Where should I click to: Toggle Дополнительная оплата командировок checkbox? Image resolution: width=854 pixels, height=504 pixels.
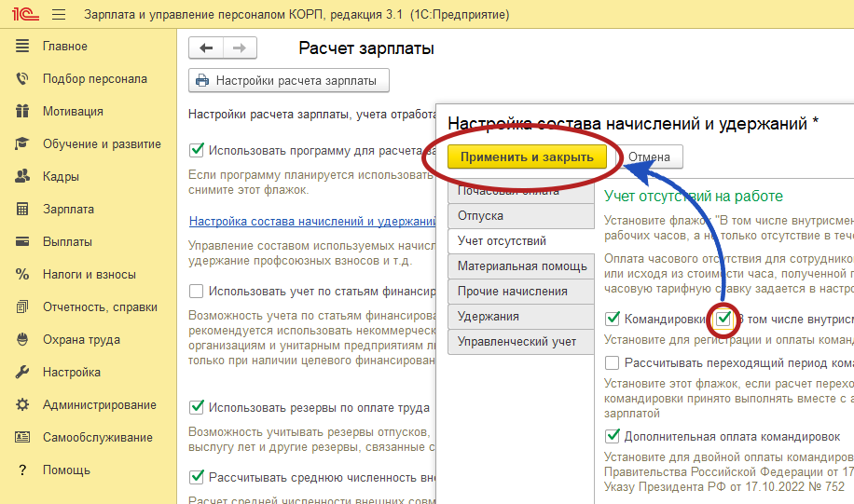(613, 435)
